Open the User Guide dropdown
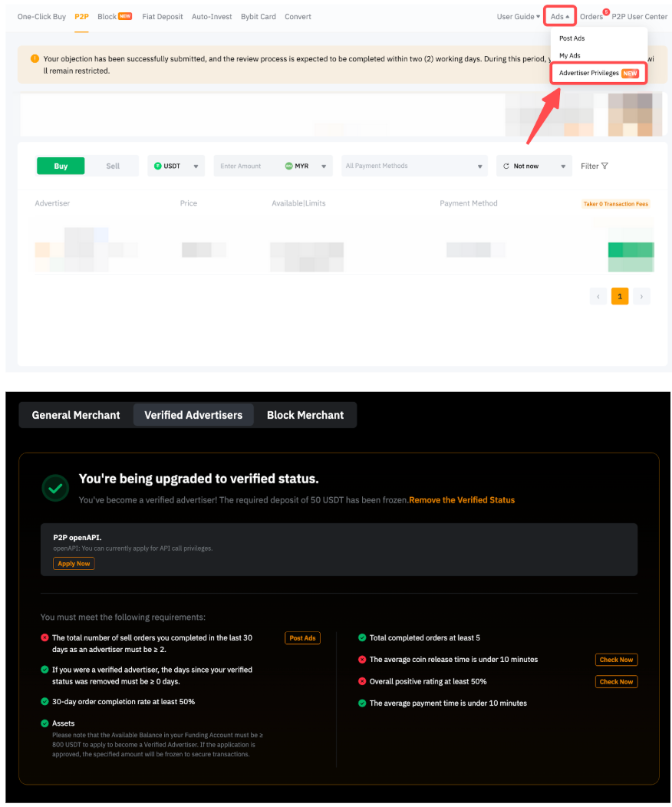 [x=519, y=17]
